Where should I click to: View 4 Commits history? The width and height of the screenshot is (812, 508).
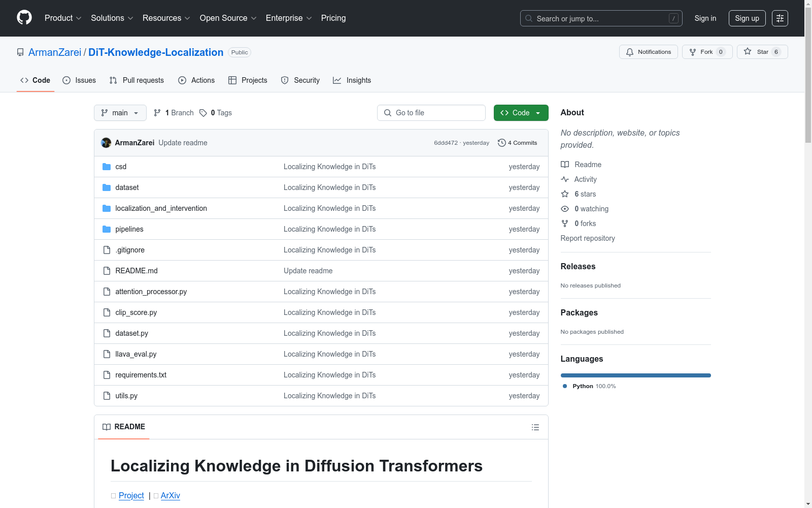(518, 143)
